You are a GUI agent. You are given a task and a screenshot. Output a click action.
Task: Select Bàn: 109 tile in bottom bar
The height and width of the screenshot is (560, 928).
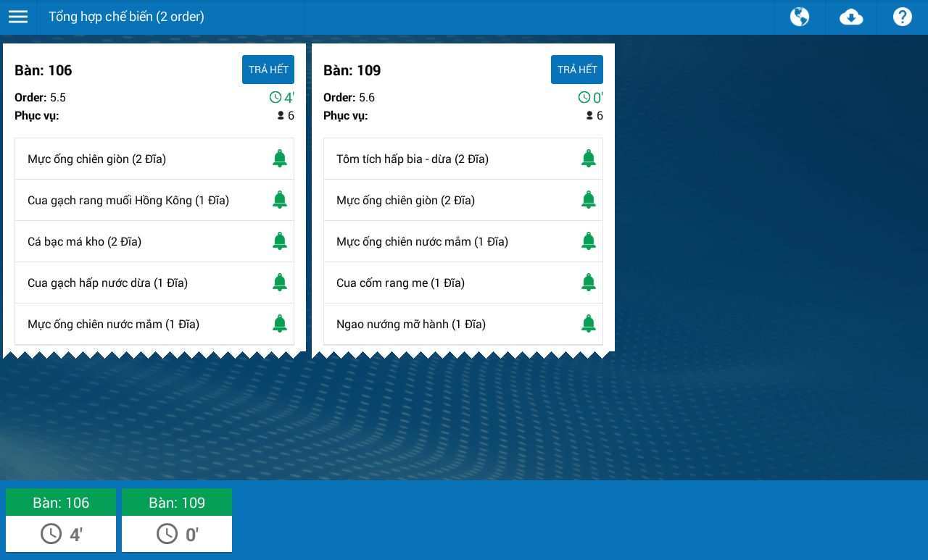click(x=177, y=520)
